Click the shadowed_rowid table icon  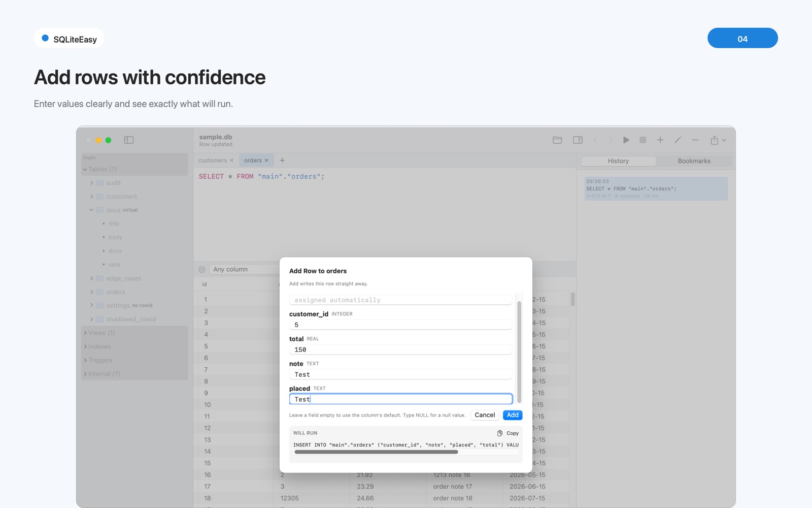coord(100,320)
